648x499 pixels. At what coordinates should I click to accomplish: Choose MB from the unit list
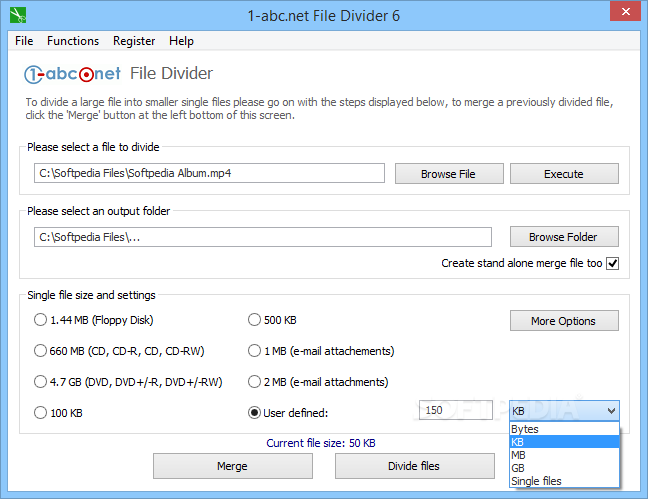coord(564,455)
